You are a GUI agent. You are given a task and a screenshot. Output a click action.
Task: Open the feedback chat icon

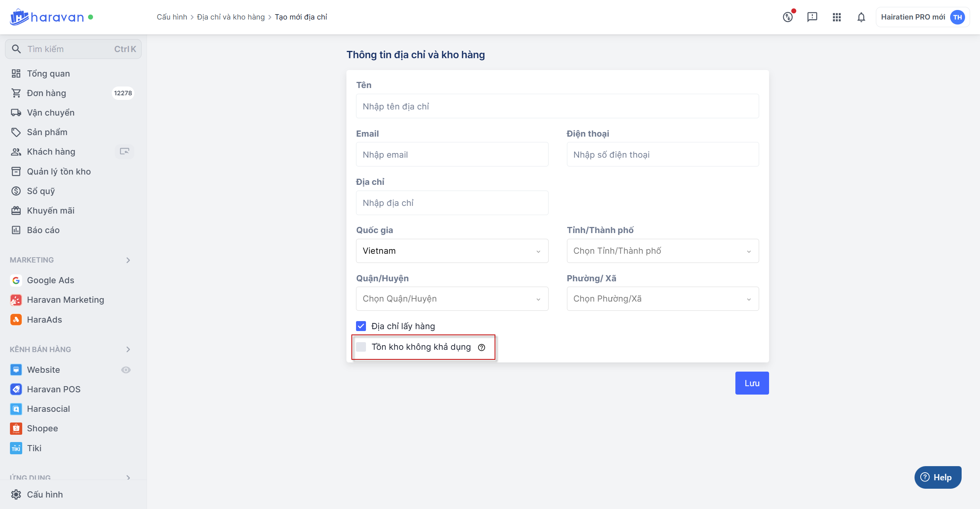click(x=812, y=17)
